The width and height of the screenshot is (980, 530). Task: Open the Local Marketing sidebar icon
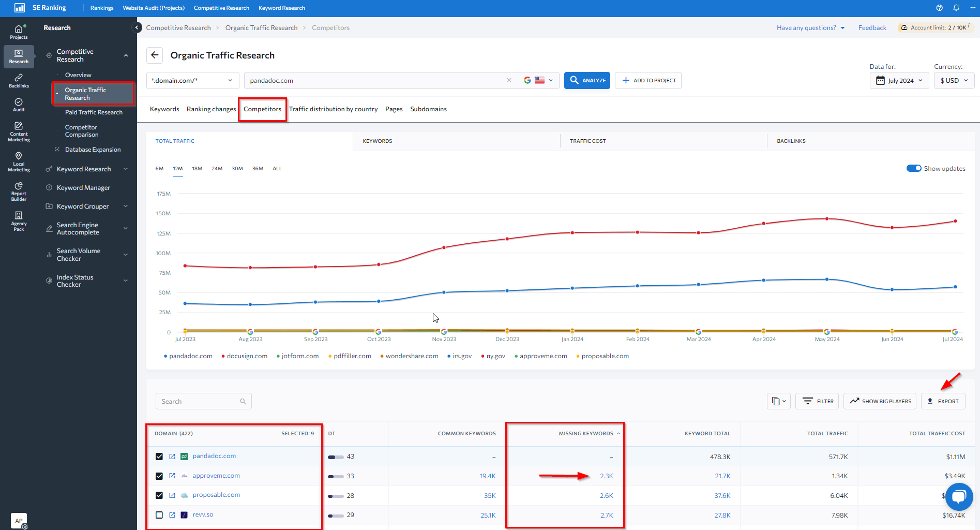tap(19, 162)
